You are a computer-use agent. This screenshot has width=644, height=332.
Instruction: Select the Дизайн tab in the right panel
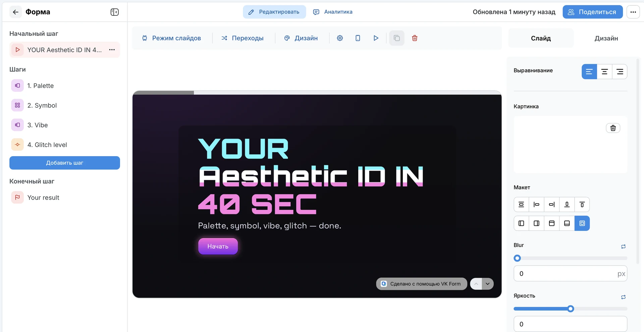click(x=606, y=38)
